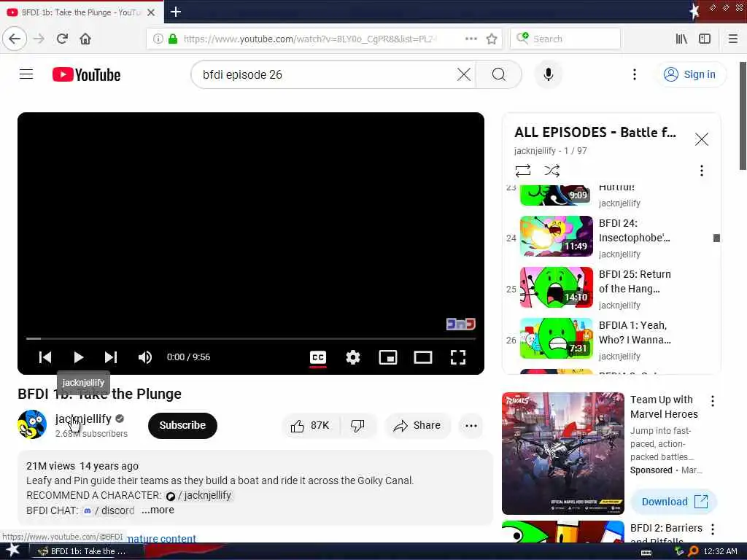Open the taskbar start star button
This screenshot has width=747, height=560.
click(13, 551)
